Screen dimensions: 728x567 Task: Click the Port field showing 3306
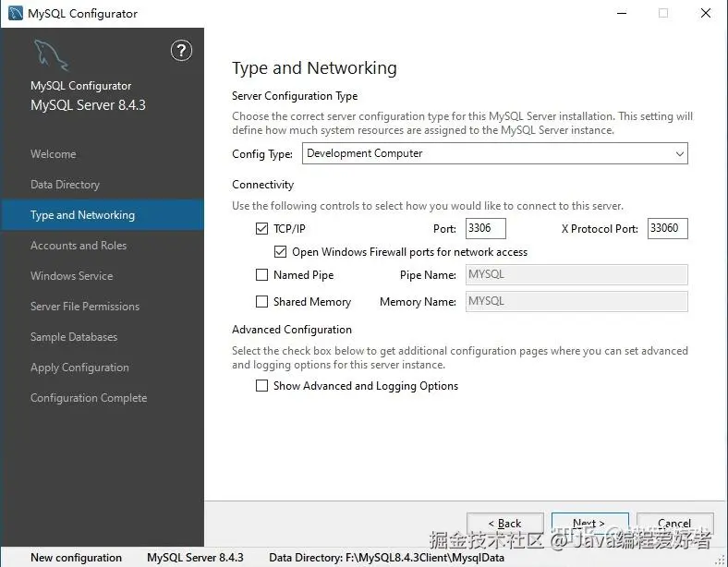click(x=486, y=228)
